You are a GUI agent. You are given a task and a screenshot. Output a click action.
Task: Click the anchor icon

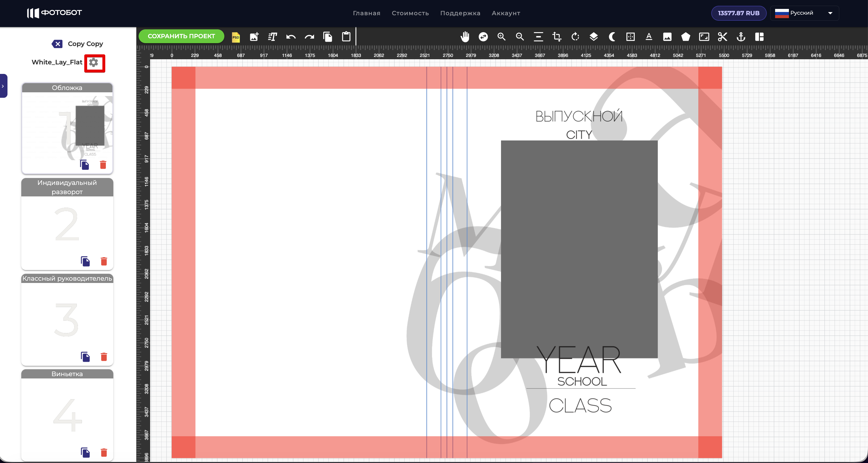coord(741,37)
